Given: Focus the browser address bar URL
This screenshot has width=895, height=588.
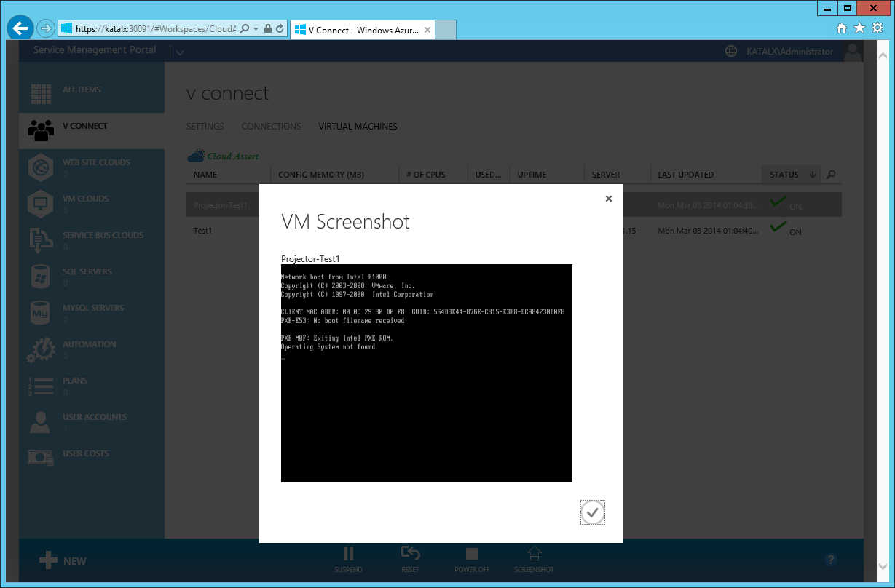Looking at the screenshot, I should click(155, 29).
